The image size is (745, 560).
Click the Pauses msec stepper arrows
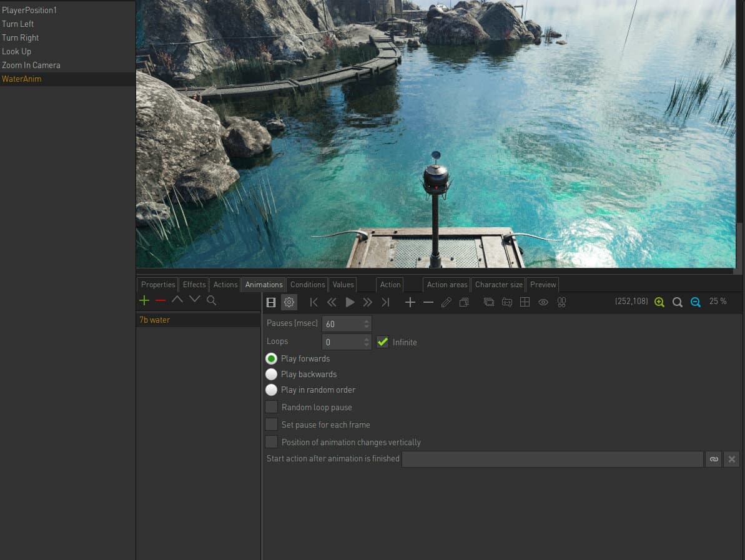[367, 323]
